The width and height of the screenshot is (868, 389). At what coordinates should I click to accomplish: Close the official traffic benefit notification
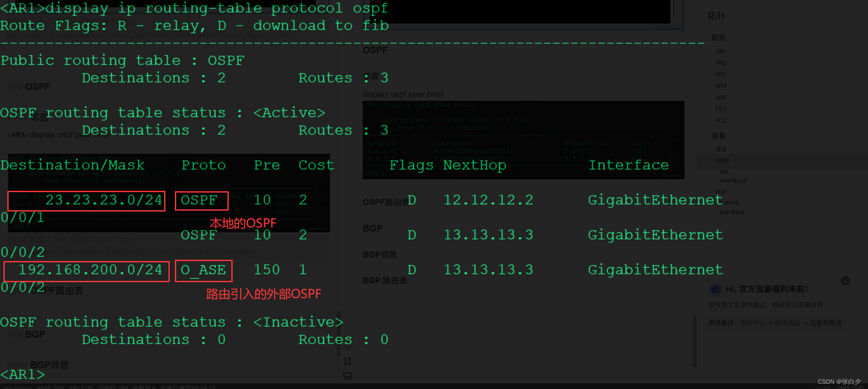(845, 281)
